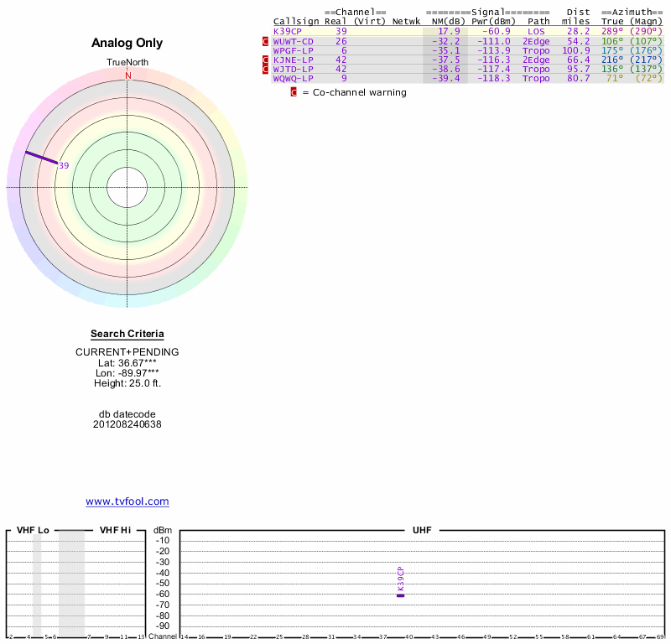Click the 216° azimuth for KJNE-LP
Image resolution: width=671 pixels, height=644 pixels.
click(612, 60)
